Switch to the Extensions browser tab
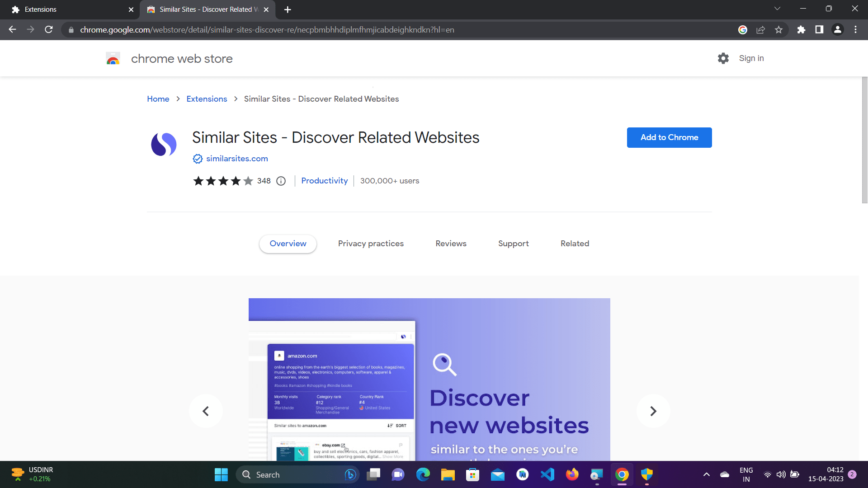 point(70,9)
